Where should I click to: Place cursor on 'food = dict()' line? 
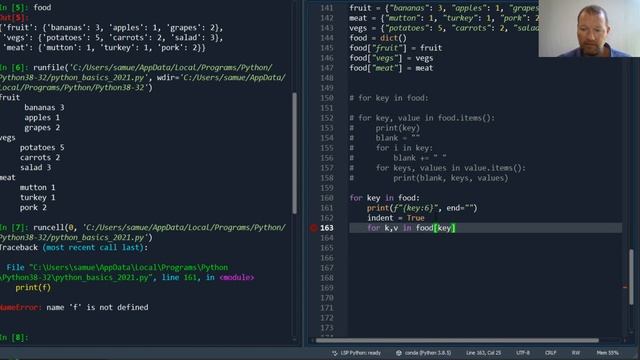(x=378, y=38)
